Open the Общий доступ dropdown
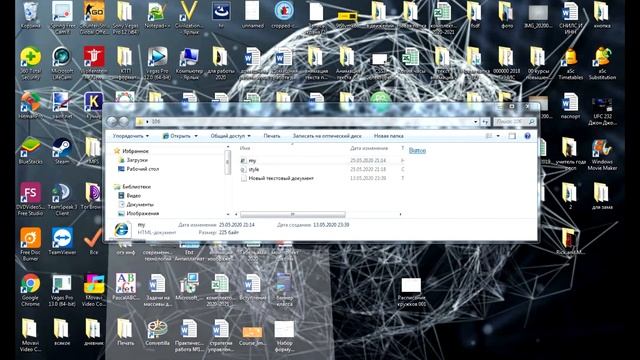This screenshot has height=360, width=640. 231,136
